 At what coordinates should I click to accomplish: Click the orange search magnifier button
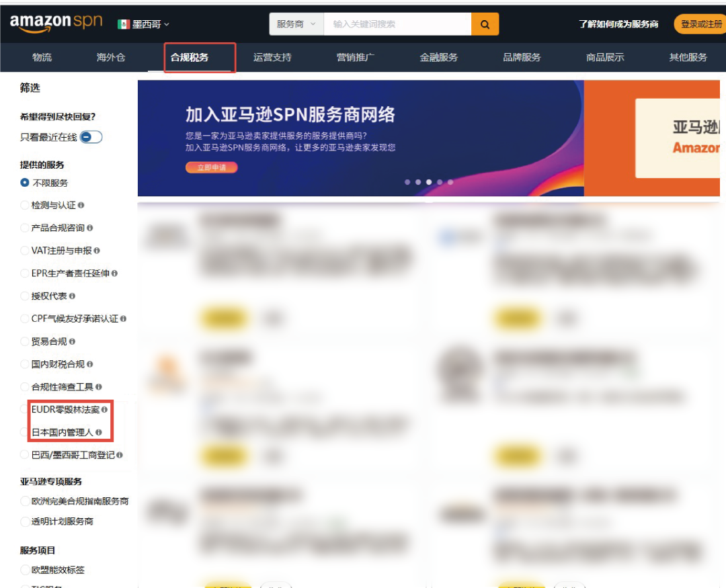tap(485, 24)
